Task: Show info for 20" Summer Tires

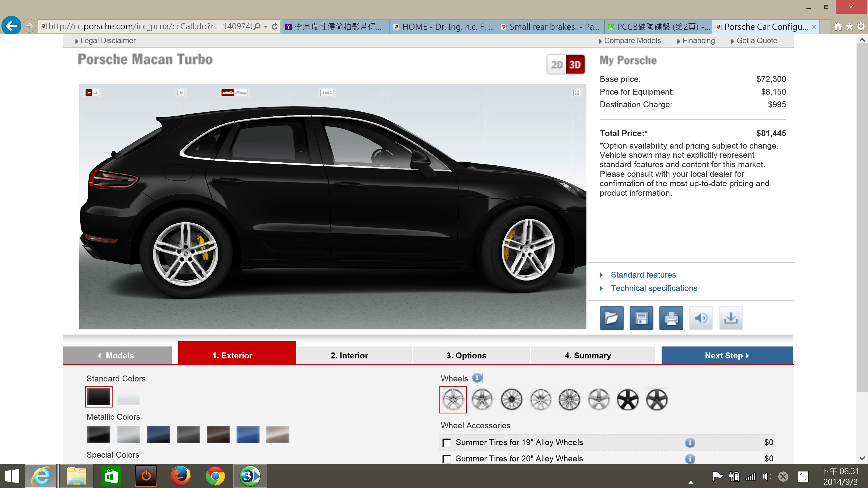Action: pyautogui.click(x=690, y=459)
